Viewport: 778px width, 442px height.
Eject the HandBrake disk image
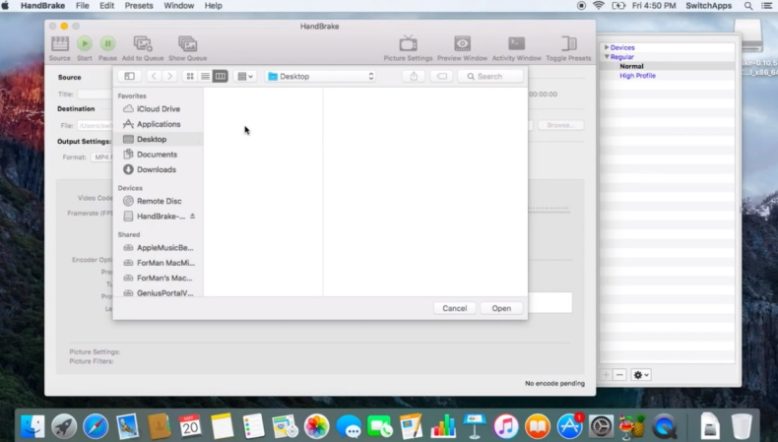coord(193,216)
